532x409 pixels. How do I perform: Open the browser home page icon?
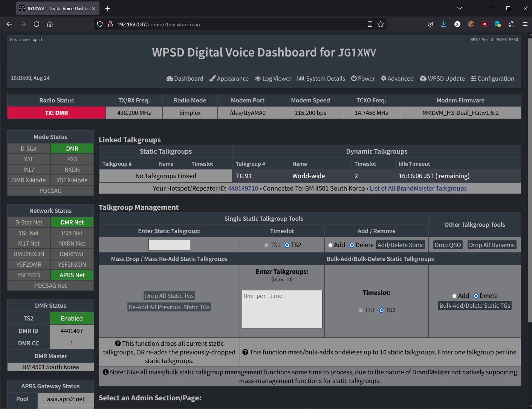pyautogui.click(x=50, y=24)
